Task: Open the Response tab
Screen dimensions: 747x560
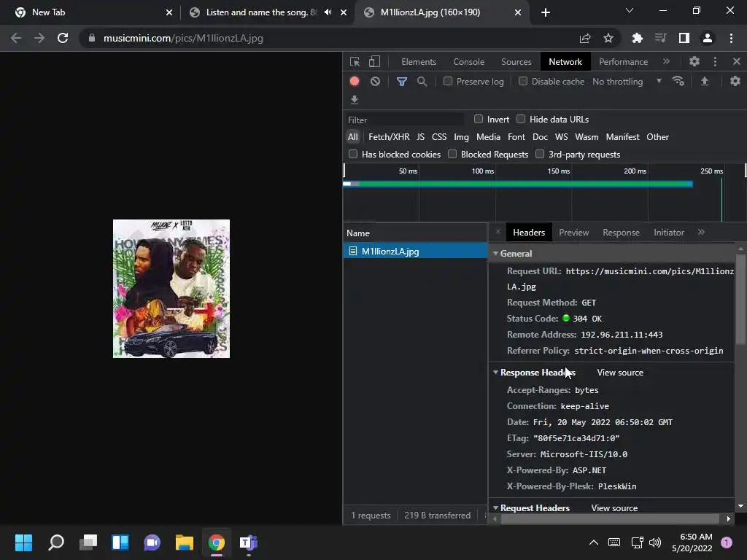Action: (x=622, y=233)
